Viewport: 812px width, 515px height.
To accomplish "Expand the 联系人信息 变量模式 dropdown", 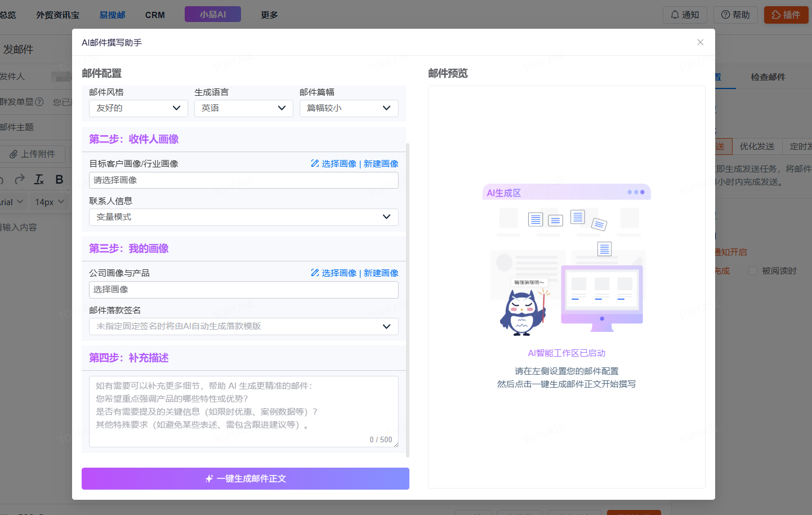I will pos(243,217).
